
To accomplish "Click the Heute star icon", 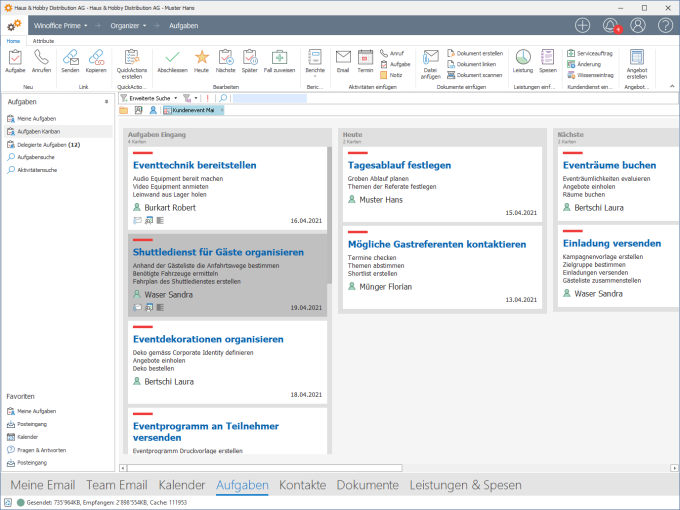I will point(201,59).
